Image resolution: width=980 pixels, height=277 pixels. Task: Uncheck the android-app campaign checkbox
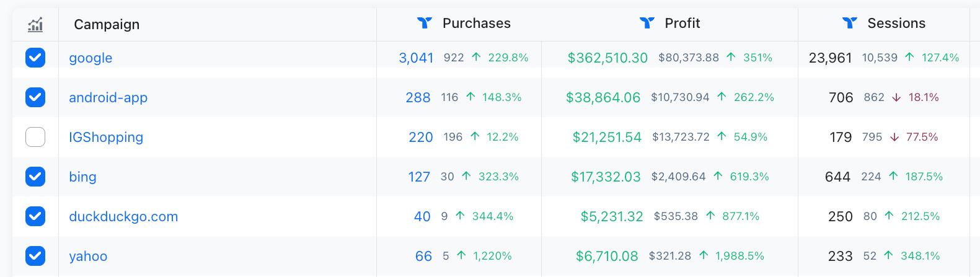pyautogui.click(x=35, y=97)
